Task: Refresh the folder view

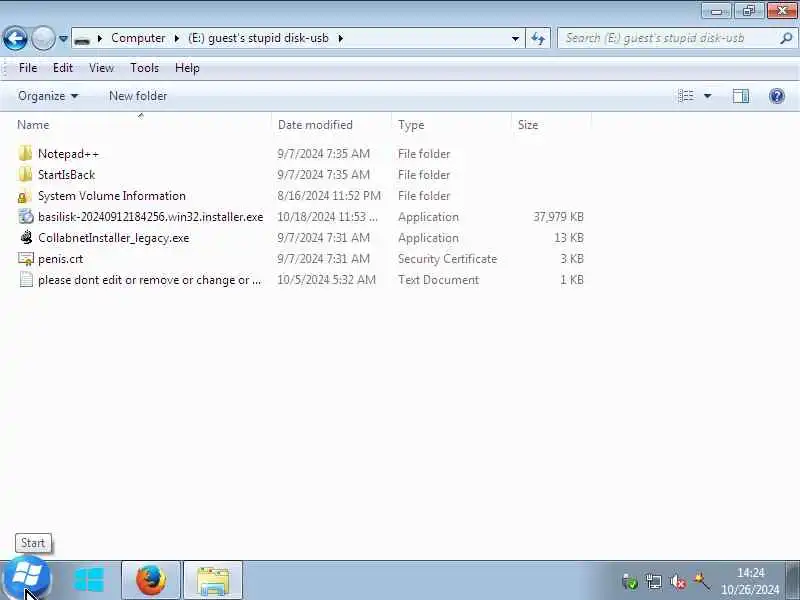Action: pos(538,38)
